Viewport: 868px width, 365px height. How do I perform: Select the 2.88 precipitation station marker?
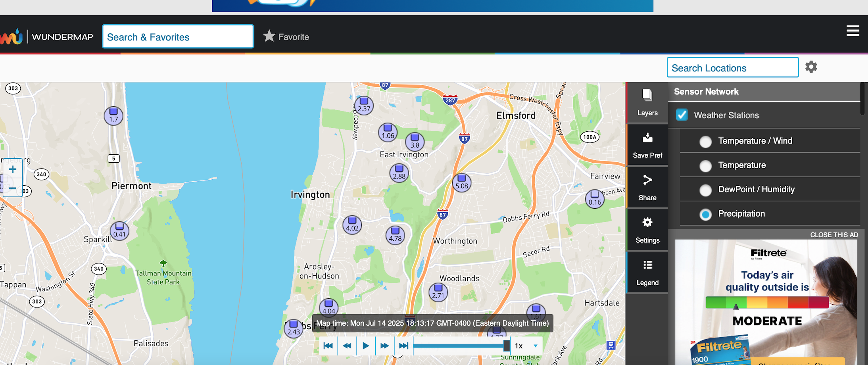pyautogui.click(x=399, y=173)
